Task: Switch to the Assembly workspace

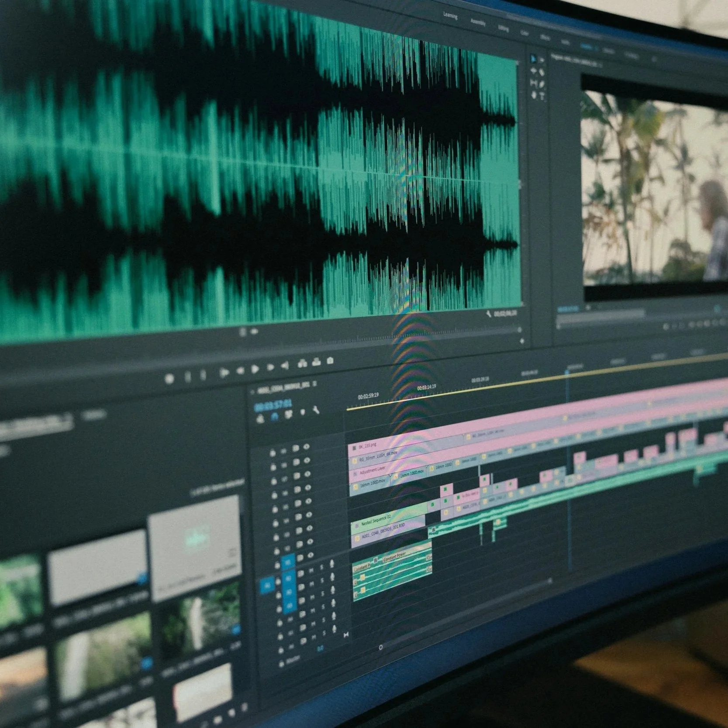Action: pyautogui.click(x=478, y=22)
